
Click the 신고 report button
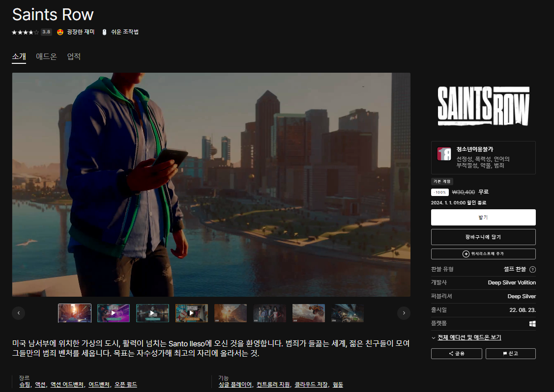coord(511,354)
